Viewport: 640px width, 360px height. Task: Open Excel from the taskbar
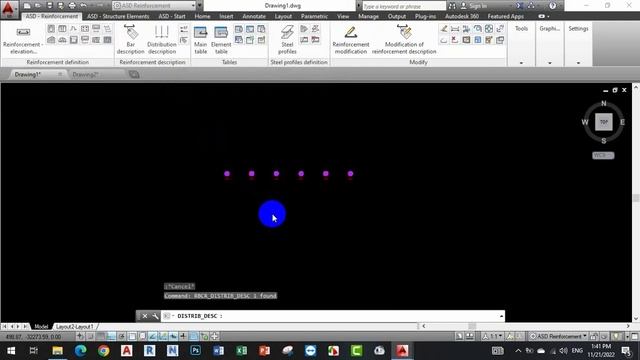tap(242, 351)
